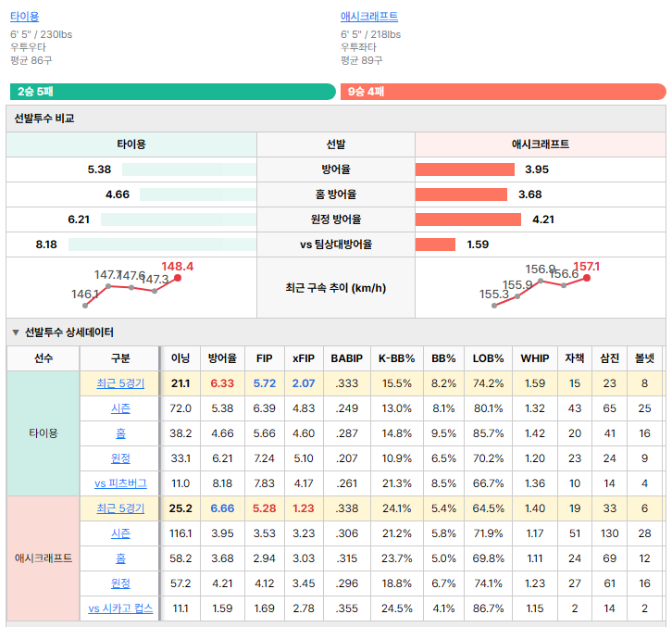This screenshot has height=627, width=672.
Task: Click the blue 5.72 FIP value
Action: point(265,383)
